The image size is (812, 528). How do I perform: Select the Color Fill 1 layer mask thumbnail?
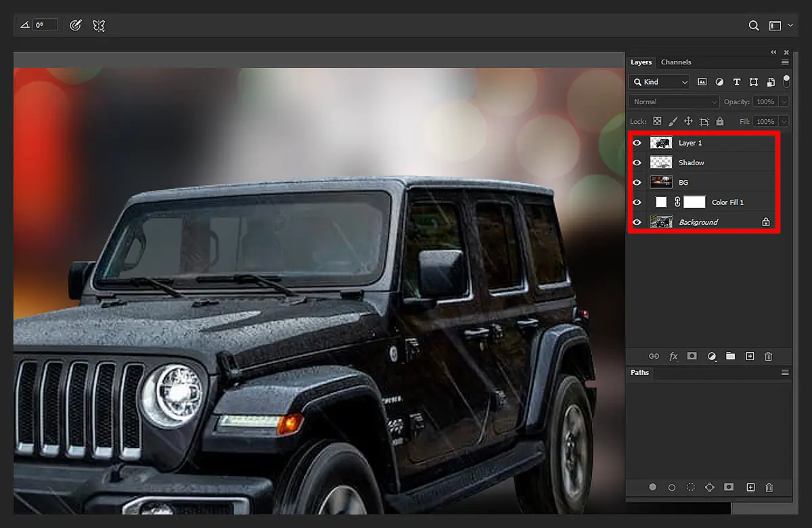coord(694,202)
